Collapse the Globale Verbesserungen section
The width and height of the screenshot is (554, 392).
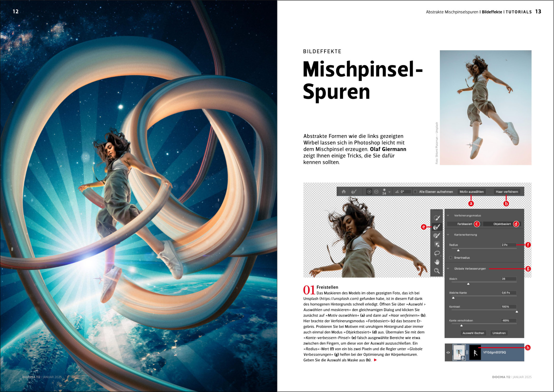[448, 269]
